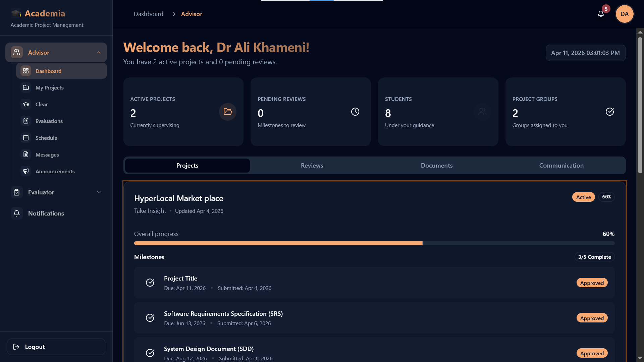
Task: Switch to the Reviews tab
Action: [x=312, y=166]
